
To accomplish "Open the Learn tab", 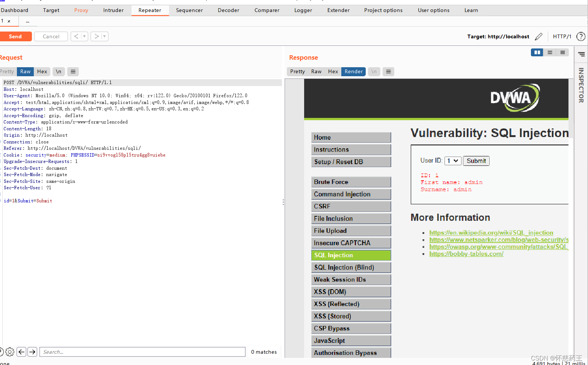I will click(471, 10).
